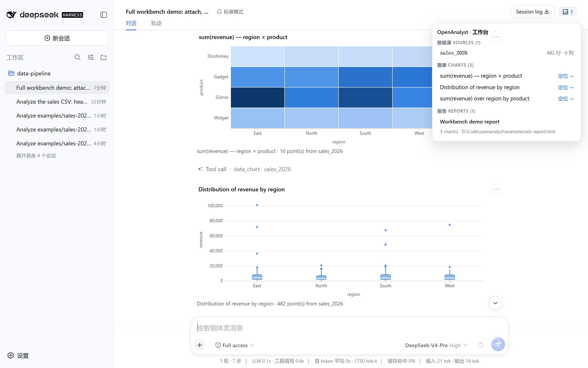Click the Gizmo East heatmap cell
Viewport: 588px width, 368px height.
257,97
